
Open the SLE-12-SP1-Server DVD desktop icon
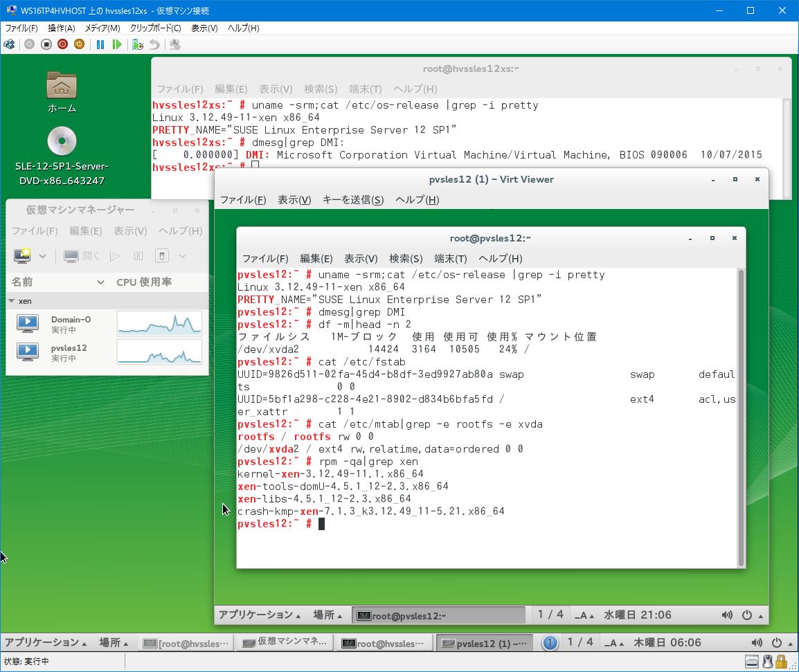62,156
